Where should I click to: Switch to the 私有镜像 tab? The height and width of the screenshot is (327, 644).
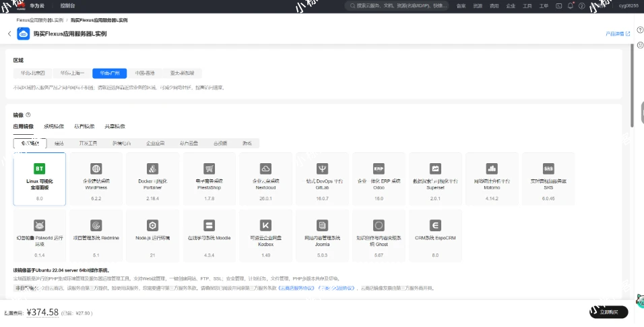click(84, 127)
